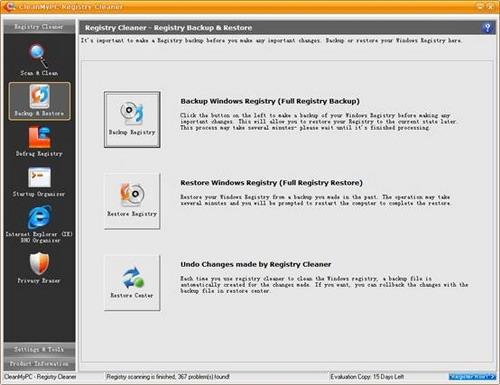Click the Register Now link
The height and width of the screenshot is (385, 500).
pos(472,377)
